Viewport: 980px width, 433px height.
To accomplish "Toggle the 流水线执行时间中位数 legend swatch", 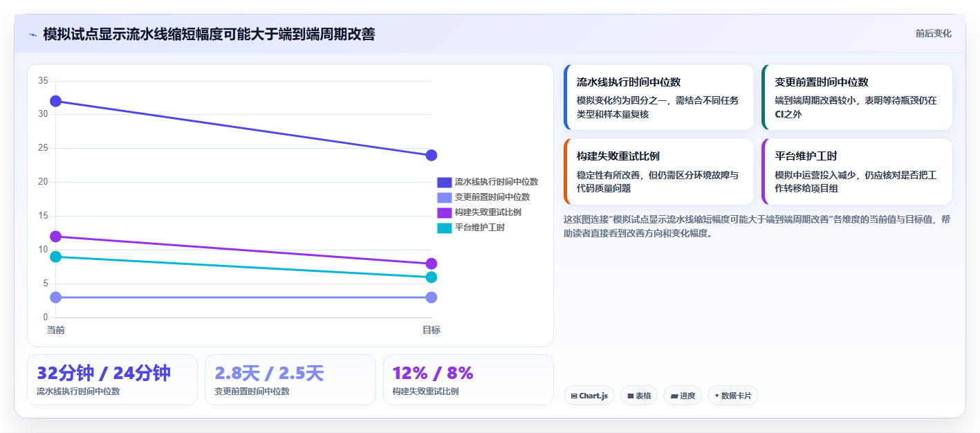I will (445, 182).
